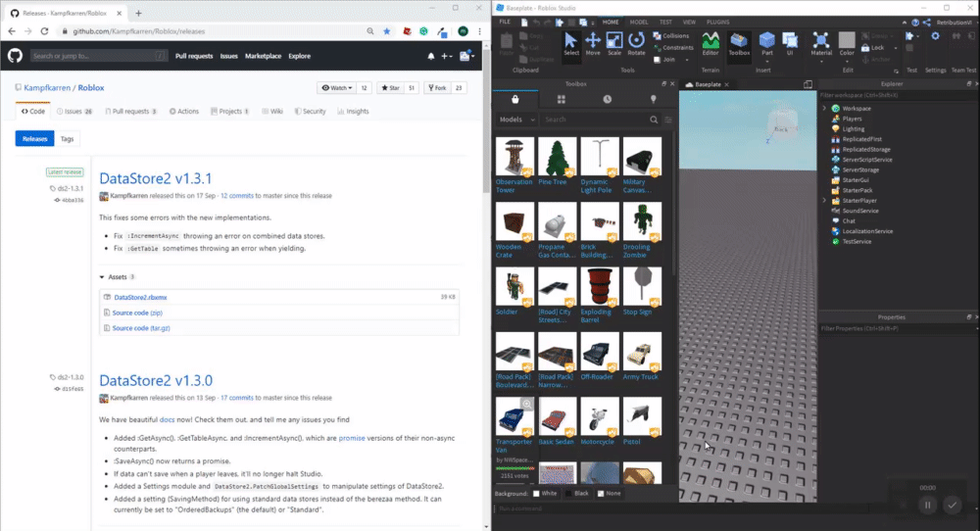Click the share icon in Studio title bar
The image size is (980, 531).
coord(927,22)
